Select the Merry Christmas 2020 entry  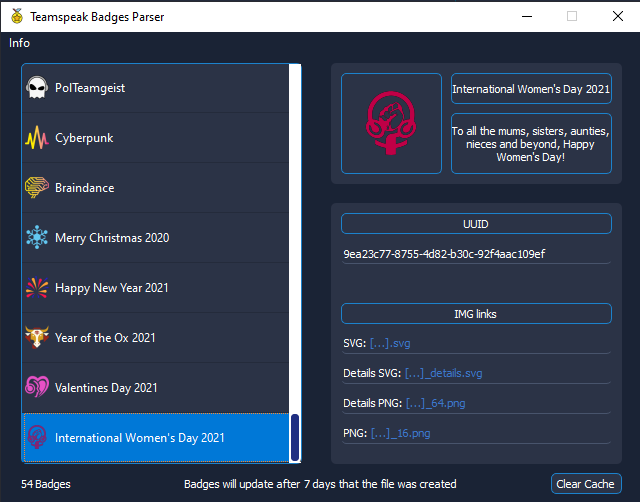pos(156,238)
